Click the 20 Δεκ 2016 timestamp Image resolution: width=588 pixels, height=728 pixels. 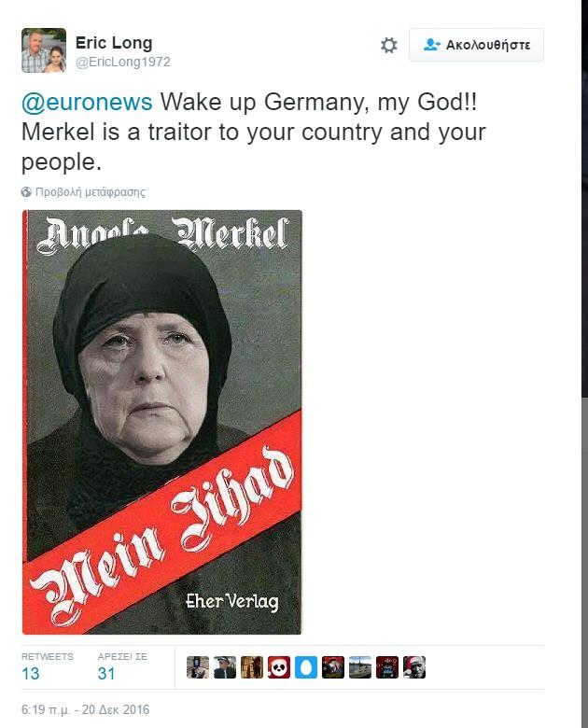click(116, 709)
